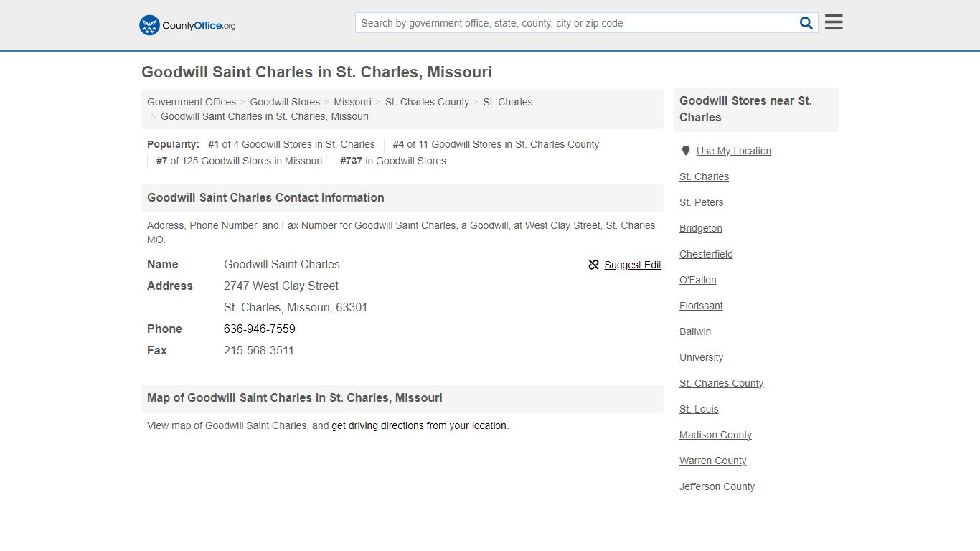Select address 2747 West Clay Street

pos(281,286)
